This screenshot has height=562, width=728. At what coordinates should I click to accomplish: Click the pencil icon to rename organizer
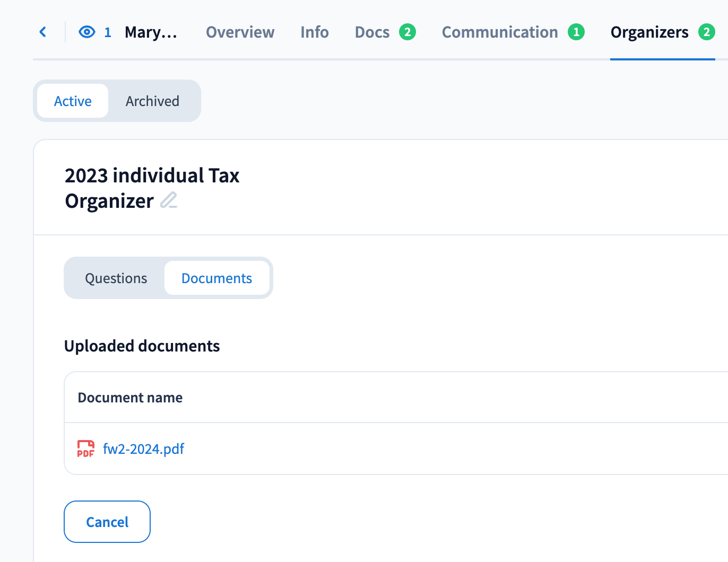[169, 200]
